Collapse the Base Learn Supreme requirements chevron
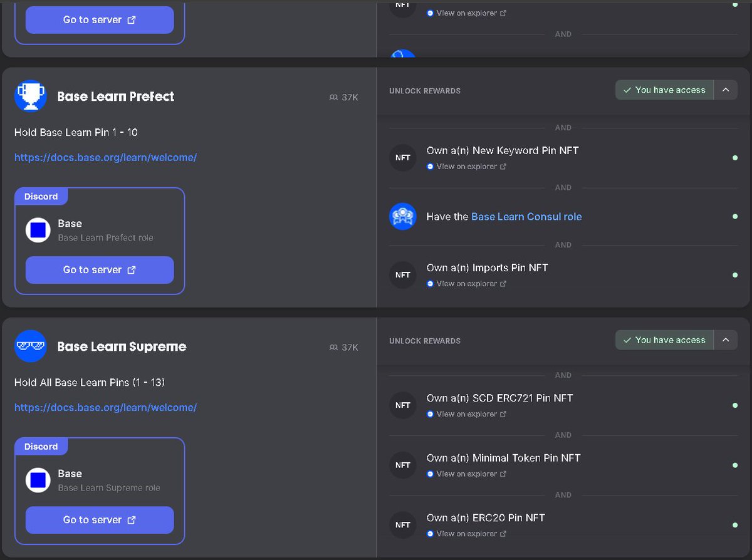The width and height of the screenshot is (752, 560). tap(726, 340)
